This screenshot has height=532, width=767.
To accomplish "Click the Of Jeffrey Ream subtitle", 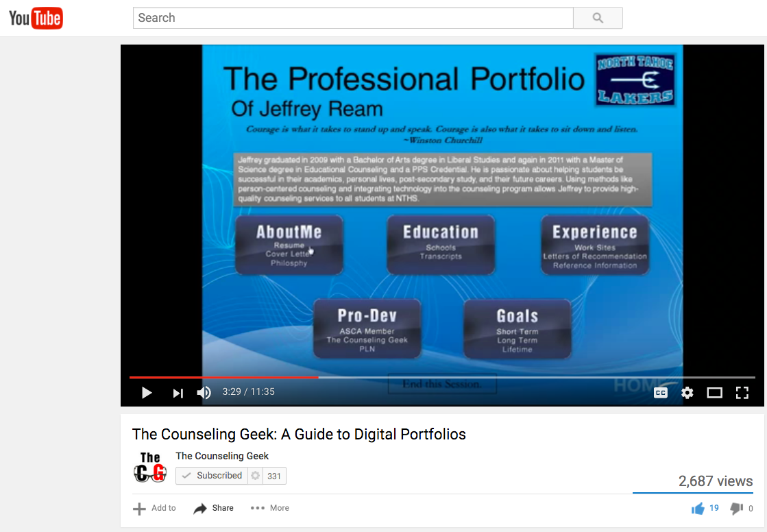I will pyautogui.click(x=306, y=109).
